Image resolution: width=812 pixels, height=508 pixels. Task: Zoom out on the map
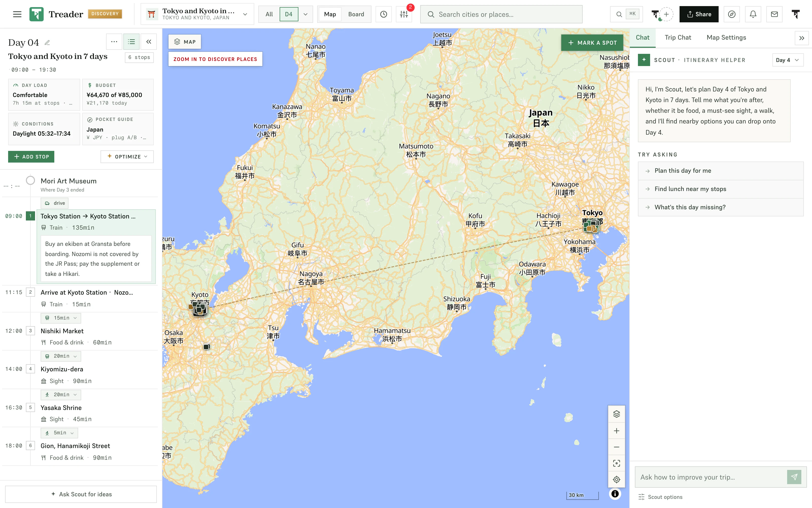pos(616,447)
